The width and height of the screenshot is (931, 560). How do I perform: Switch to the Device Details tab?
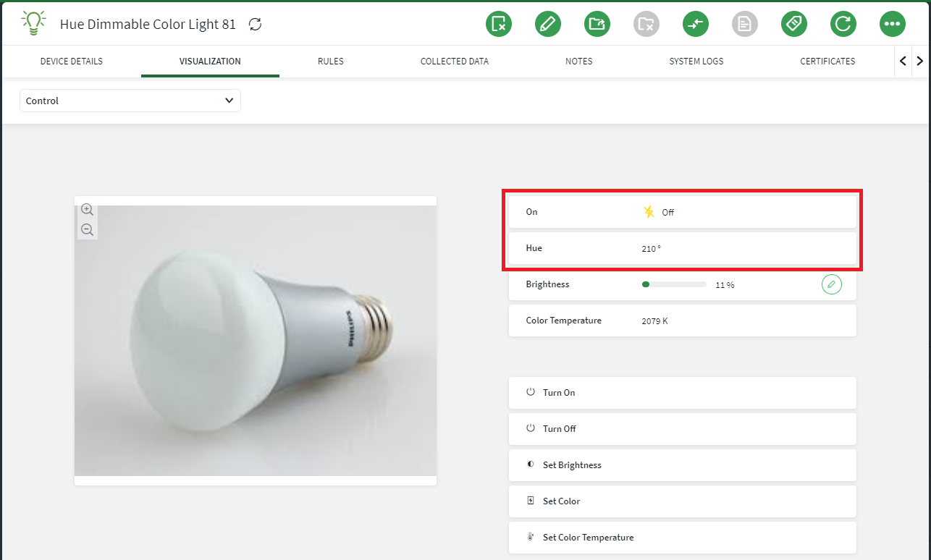[72, 61]
